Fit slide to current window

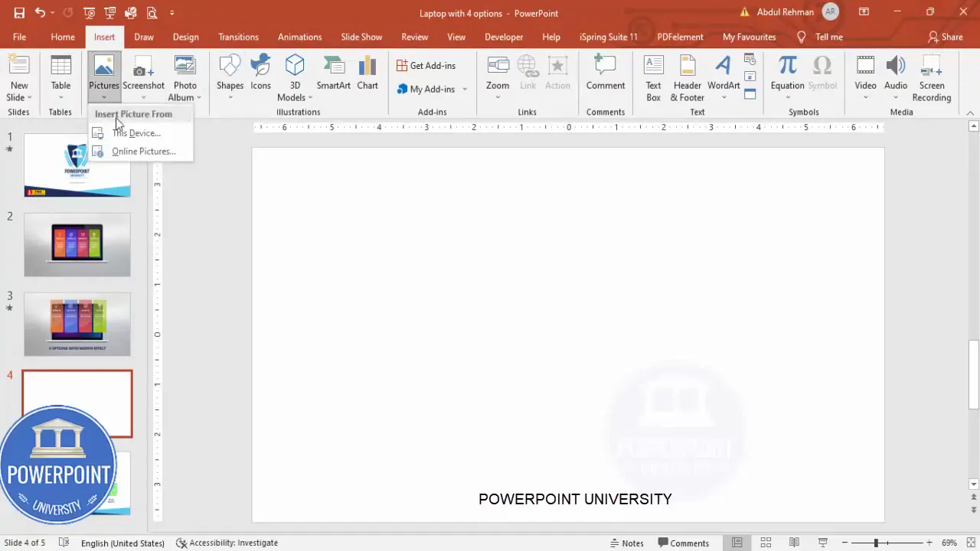click(x=972, y=543)
